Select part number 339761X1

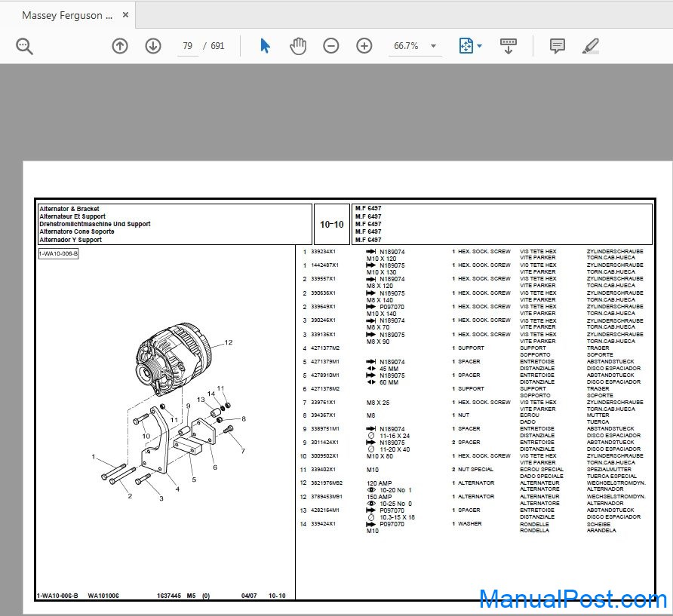[323, 403]
